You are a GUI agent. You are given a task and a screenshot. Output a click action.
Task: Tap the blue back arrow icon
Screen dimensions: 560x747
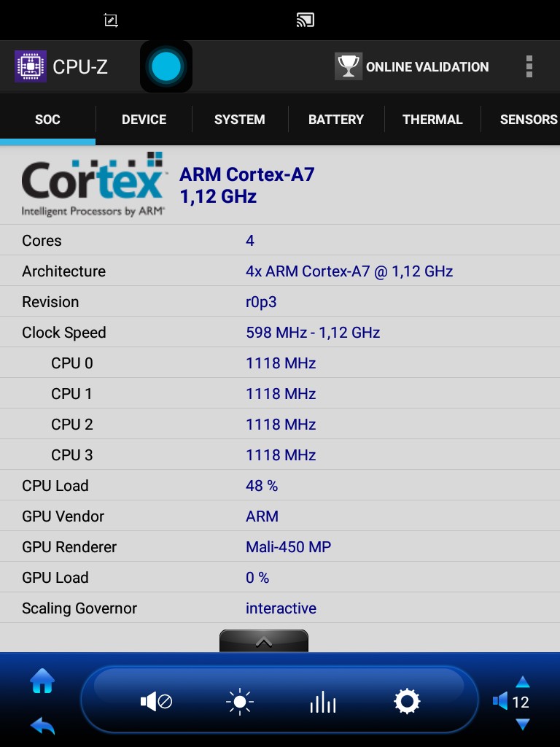(42, 726)
